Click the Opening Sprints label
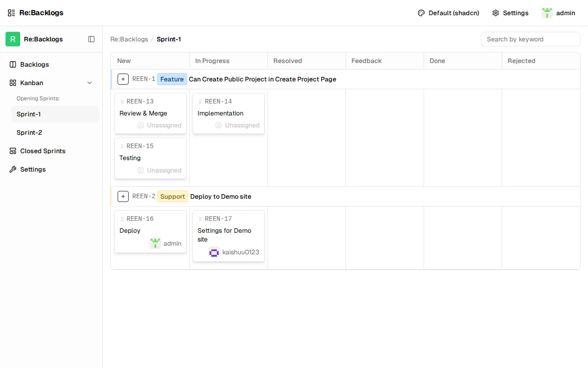This screenshot has height=368, width=588. [x=38, y=98]
